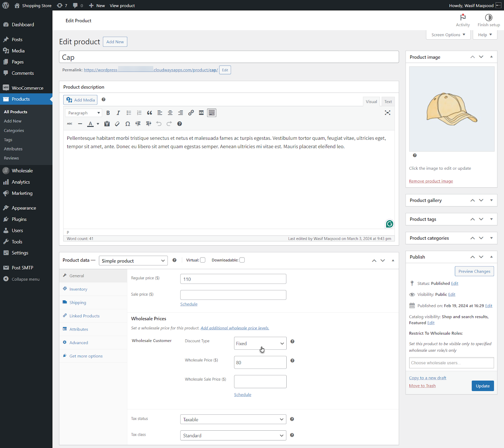Insert horizontal line in editor
Screen dimensions: 504x448
pyautogui.click(x=80, y=124)
